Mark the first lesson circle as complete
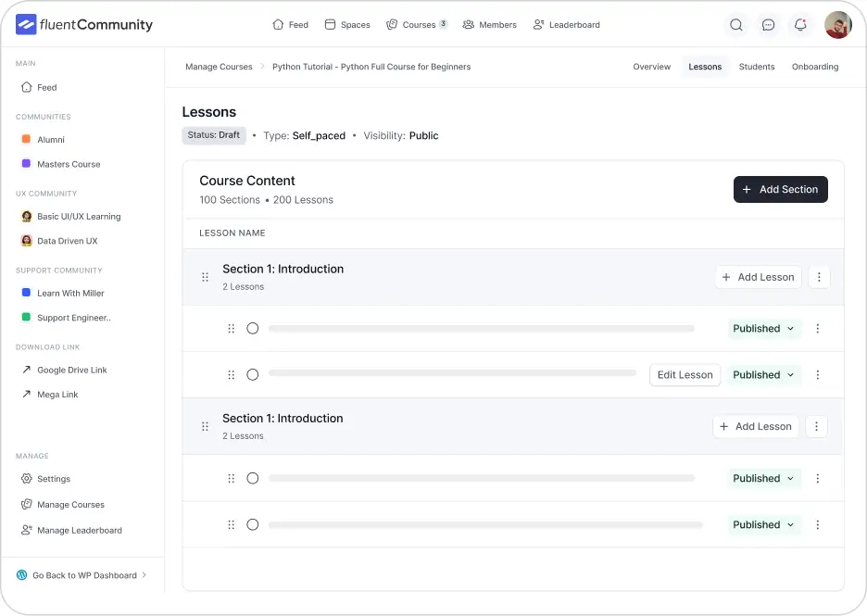Image resolution: width=867 pixels, height=616 pixels. (x=252, y=328)
